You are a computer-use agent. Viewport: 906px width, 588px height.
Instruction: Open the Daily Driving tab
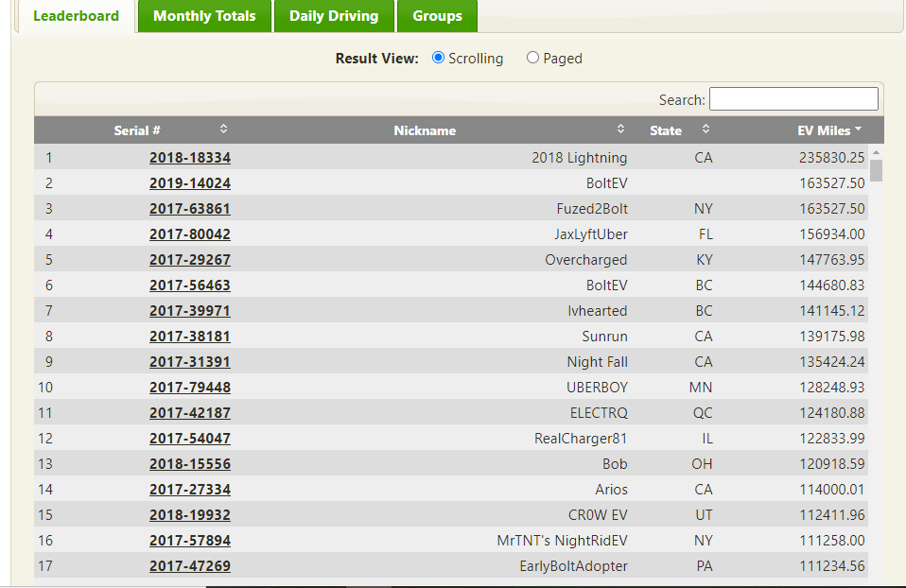[334, 16]
